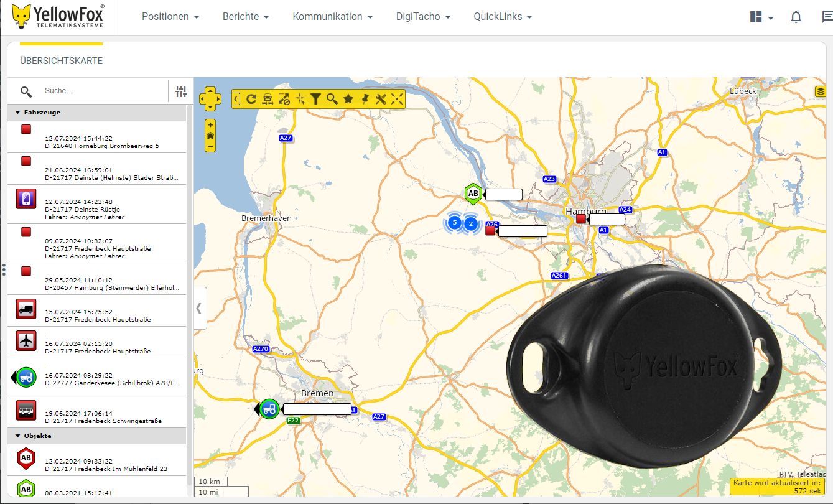Select vehicle at Hamburg (Steinwerder) Ellerhol
The image size is (833, 504).
[x=96, y=279]
